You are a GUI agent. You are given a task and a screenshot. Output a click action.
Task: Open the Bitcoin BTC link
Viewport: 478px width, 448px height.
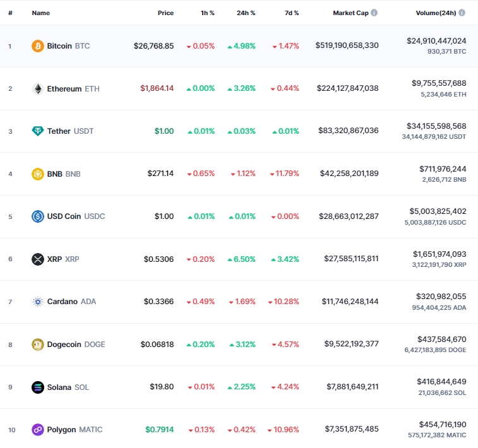tap(68, 46)
